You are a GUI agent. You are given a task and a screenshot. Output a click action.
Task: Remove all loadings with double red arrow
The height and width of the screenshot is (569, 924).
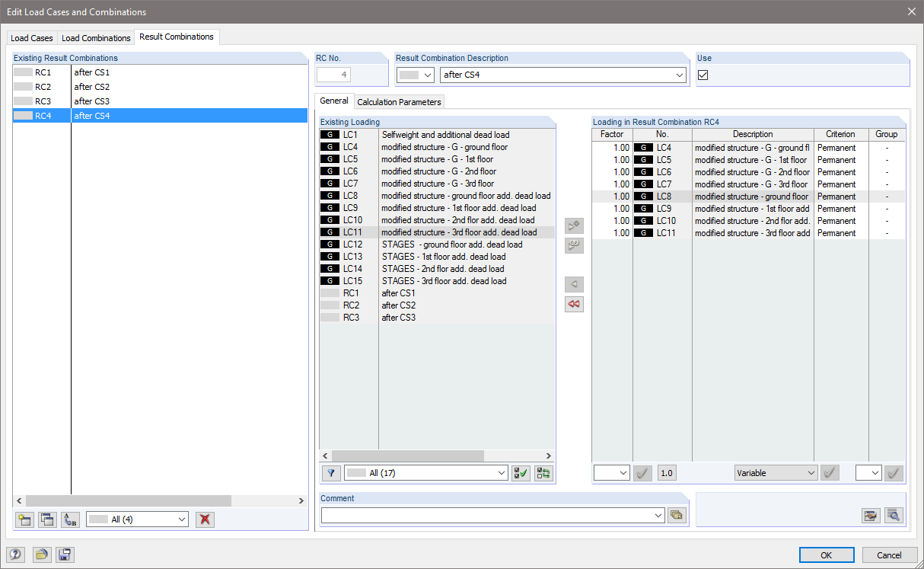tap(574, 304)
